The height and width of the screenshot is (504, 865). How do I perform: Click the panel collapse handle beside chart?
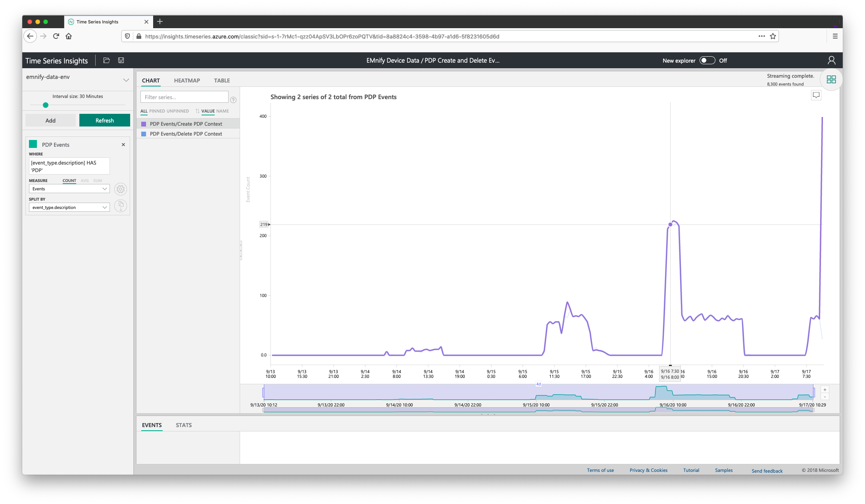241,251
